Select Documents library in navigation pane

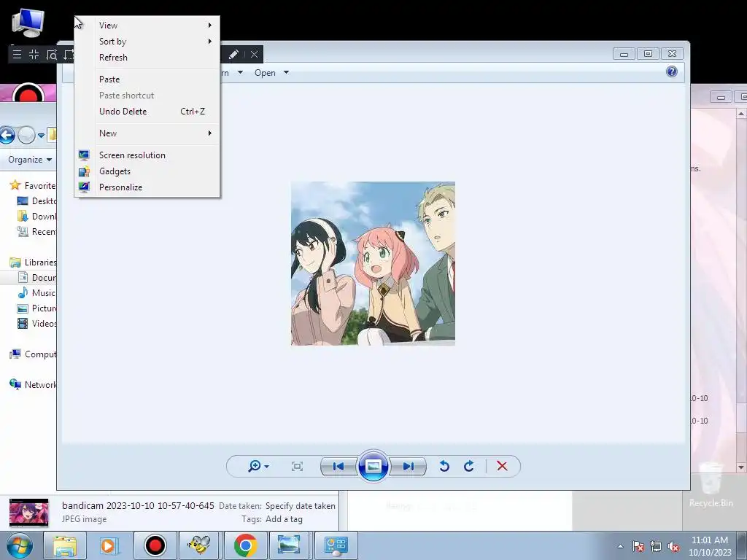coord(36,278)
